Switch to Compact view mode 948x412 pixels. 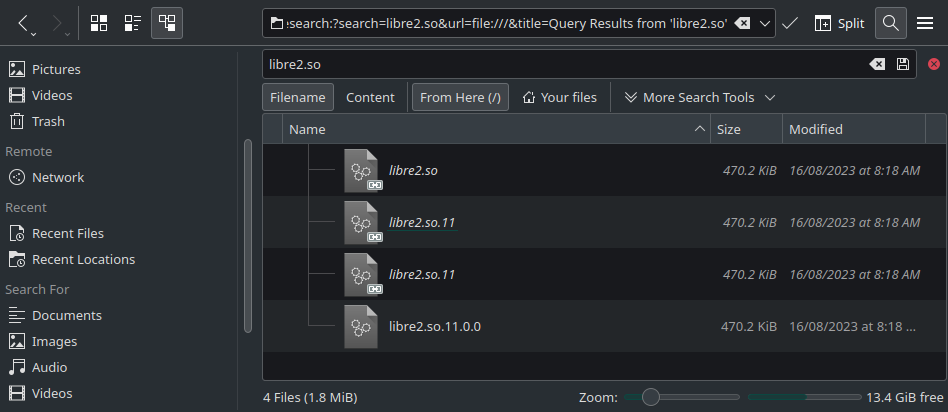[x=132, y=24]
